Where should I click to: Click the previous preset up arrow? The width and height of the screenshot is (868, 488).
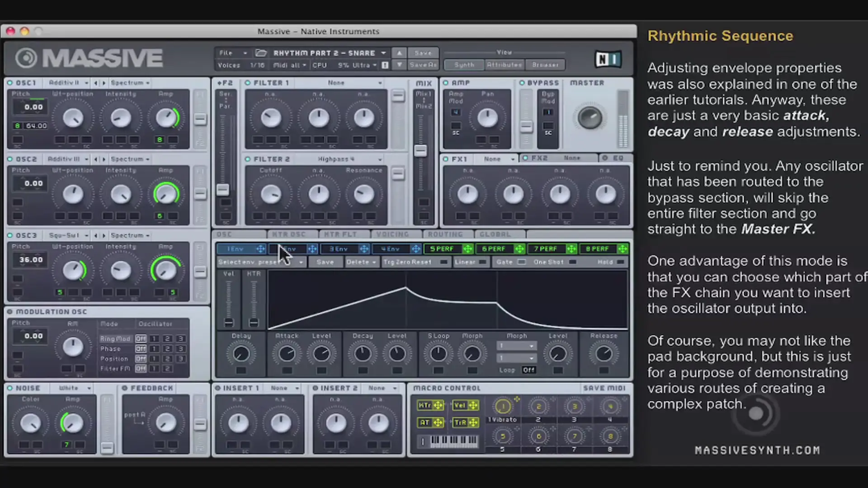pos(399,53)
